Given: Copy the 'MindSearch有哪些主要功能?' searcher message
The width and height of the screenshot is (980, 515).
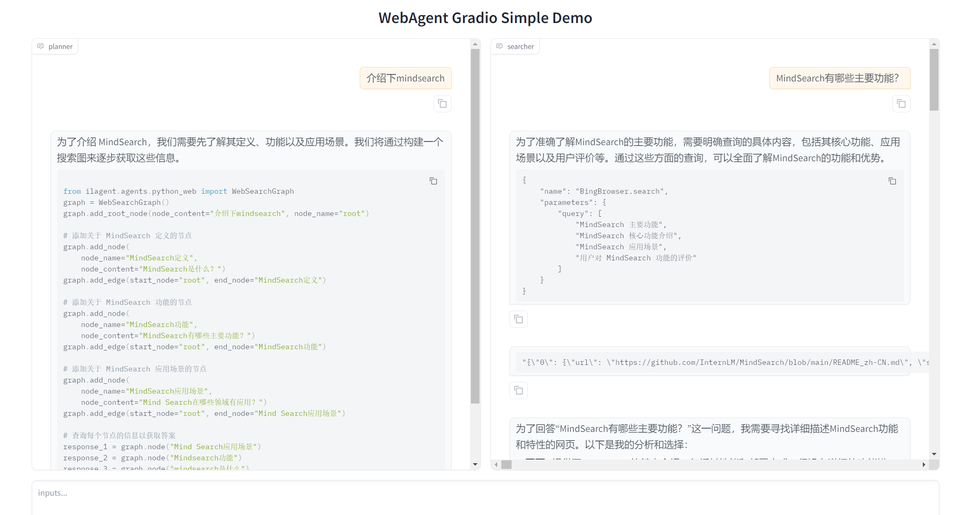Looking at the screenshot, I should click(901, 104).
